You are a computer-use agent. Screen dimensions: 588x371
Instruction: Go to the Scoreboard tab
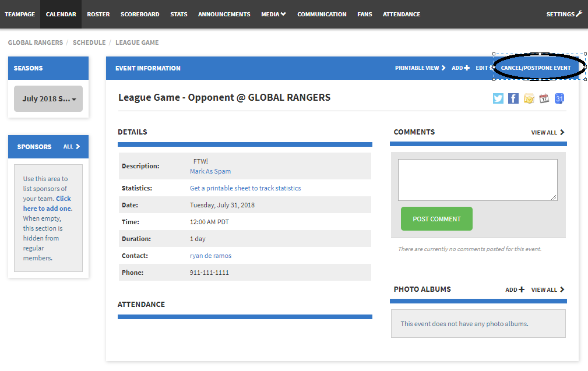[140, 14]
